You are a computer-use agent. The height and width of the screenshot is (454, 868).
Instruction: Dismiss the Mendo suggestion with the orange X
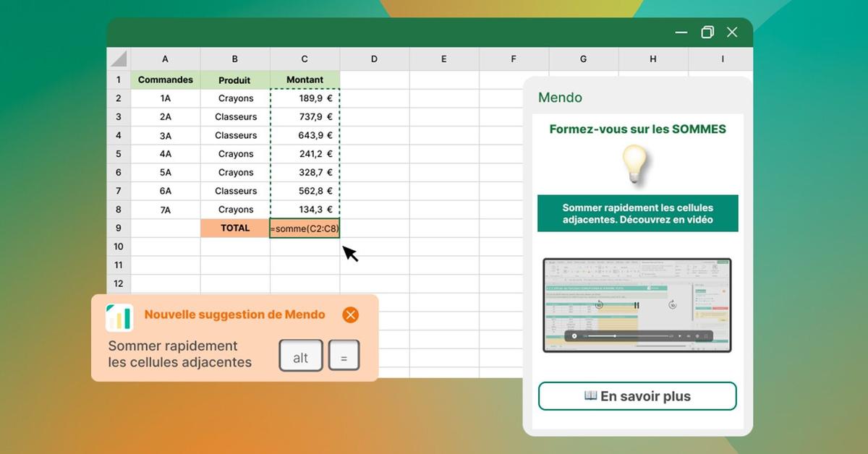350,314
